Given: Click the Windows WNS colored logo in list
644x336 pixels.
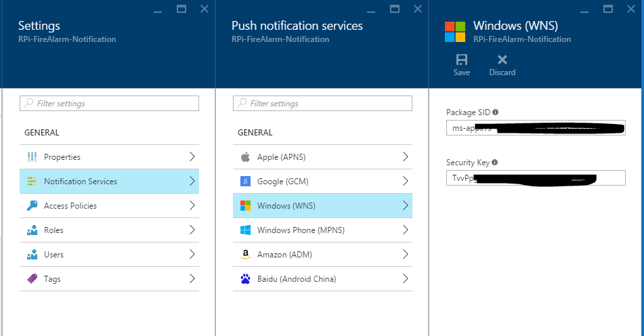Looking at the screenshot, I should (x=245, y=206).
